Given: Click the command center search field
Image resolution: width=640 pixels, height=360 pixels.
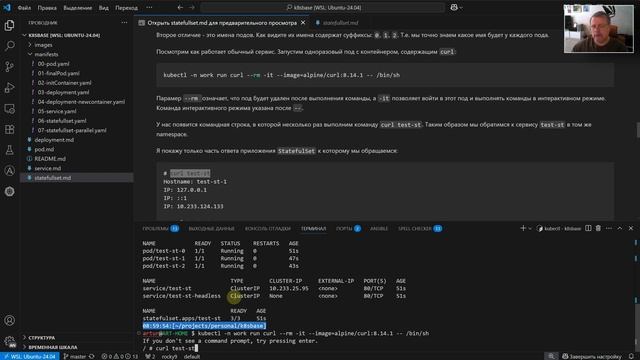Looking at the screenshot, I should 322,7.
